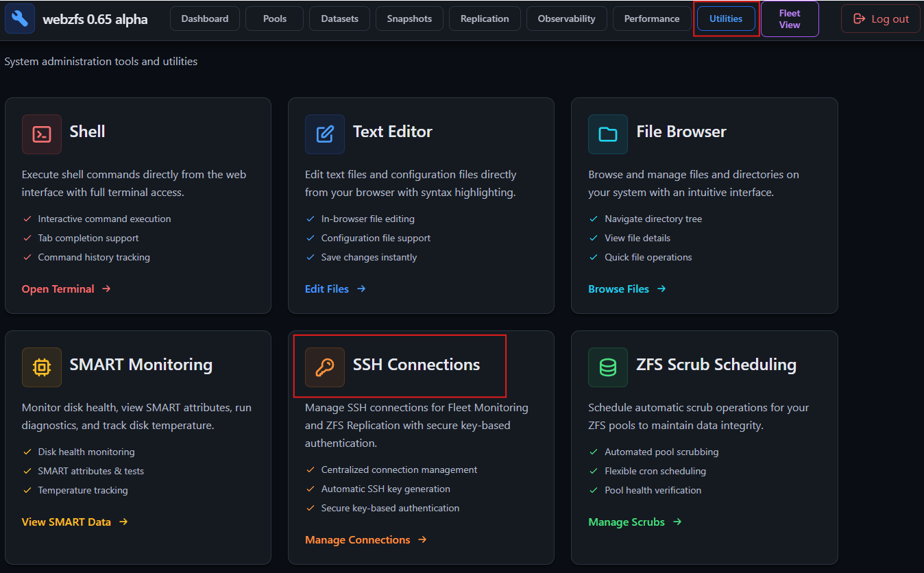Switch to the Performance tab

(x=652, y=19)
